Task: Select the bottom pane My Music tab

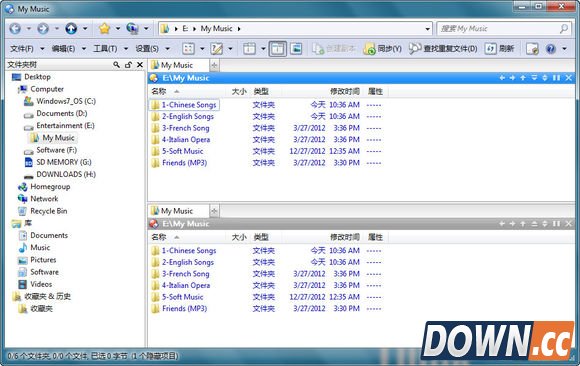Action: click(x=179, y=211)
